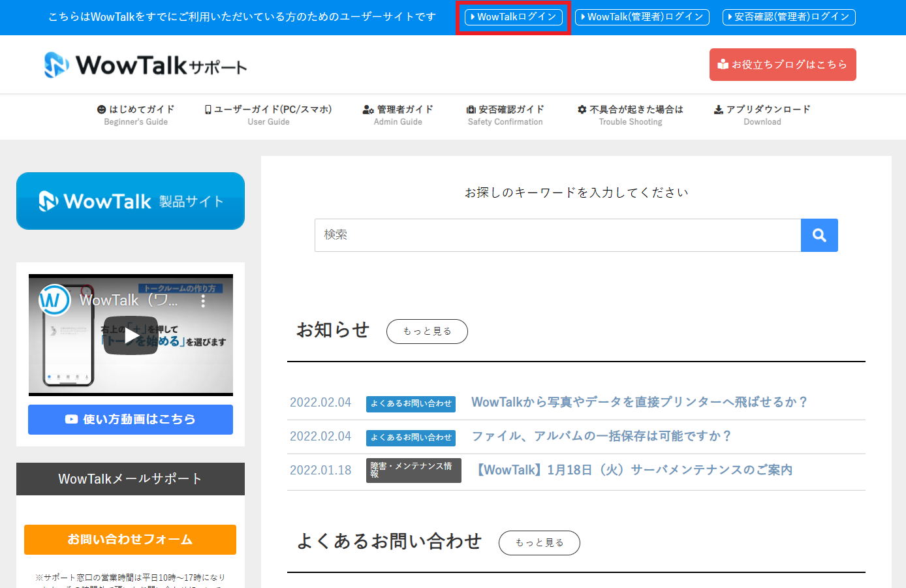Click the gear icon on 不具合が起きた場合は
906x588 pixels.
582,109
